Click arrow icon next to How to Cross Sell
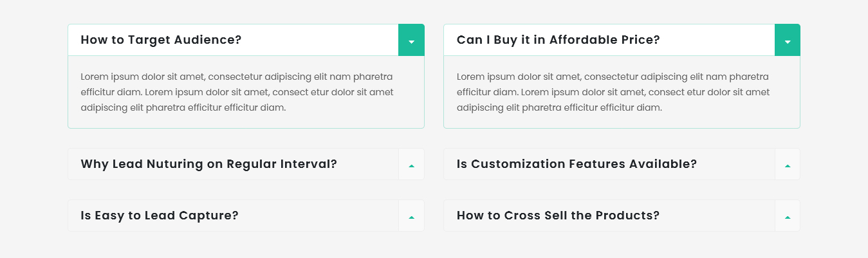This screenshot has height=258, width=868. (x=787, y=216)
